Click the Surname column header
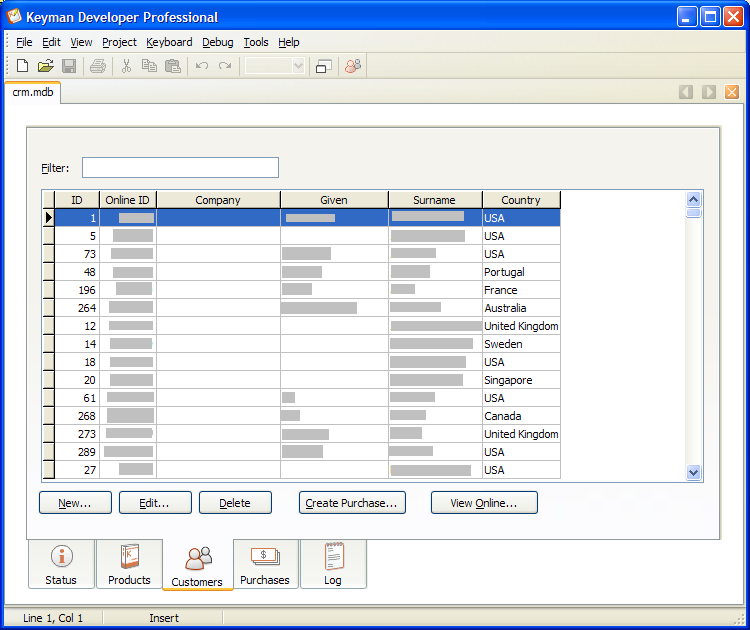The height and width of the screenshot is (630, 750). tap(435, 200)
